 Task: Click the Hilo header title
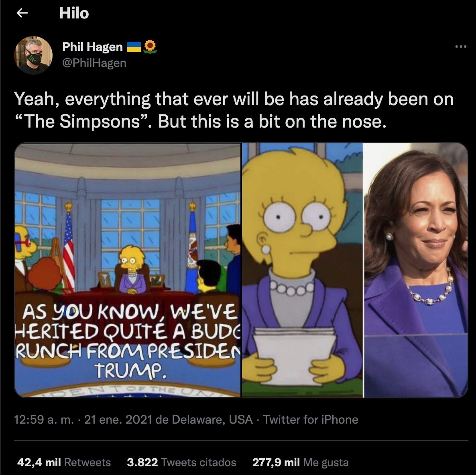coord(74,13)
